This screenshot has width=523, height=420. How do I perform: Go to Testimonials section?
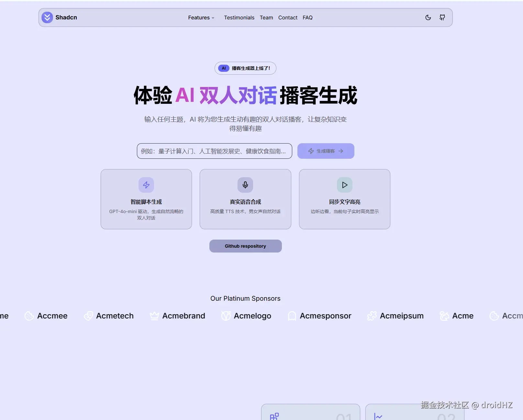click(x=239, y=17)
